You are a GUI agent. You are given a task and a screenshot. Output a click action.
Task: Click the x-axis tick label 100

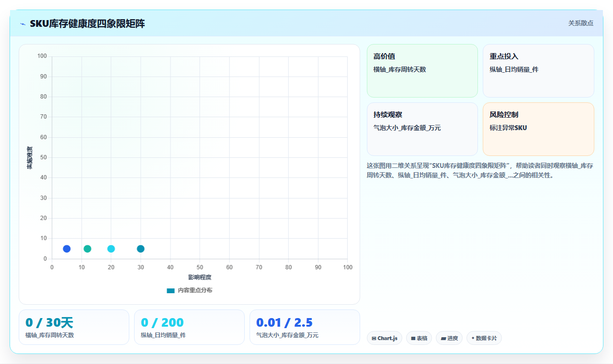point(348,267)
